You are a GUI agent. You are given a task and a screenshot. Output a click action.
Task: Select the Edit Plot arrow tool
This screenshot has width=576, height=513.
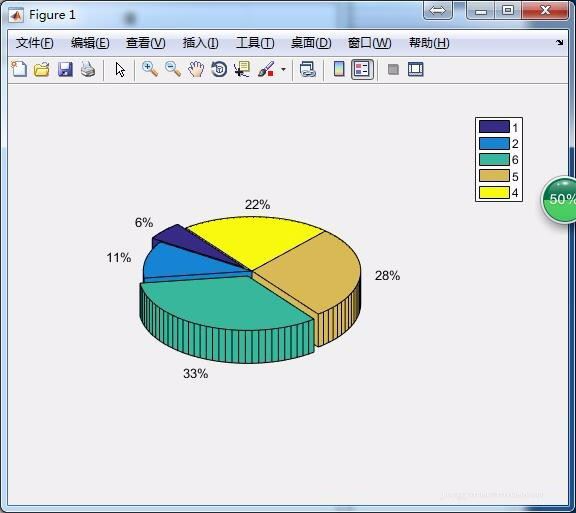[x=120, y=69]
